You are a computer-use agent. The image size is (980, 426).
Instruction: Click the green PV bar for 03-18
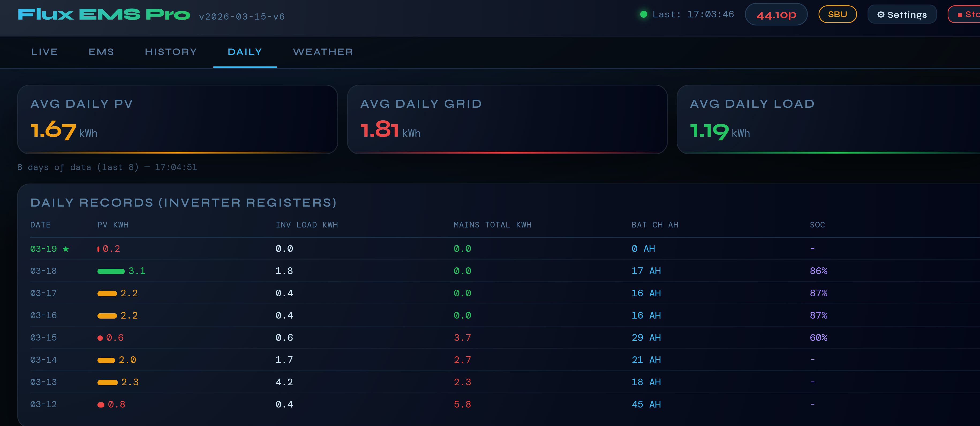(x=111, y=271)
